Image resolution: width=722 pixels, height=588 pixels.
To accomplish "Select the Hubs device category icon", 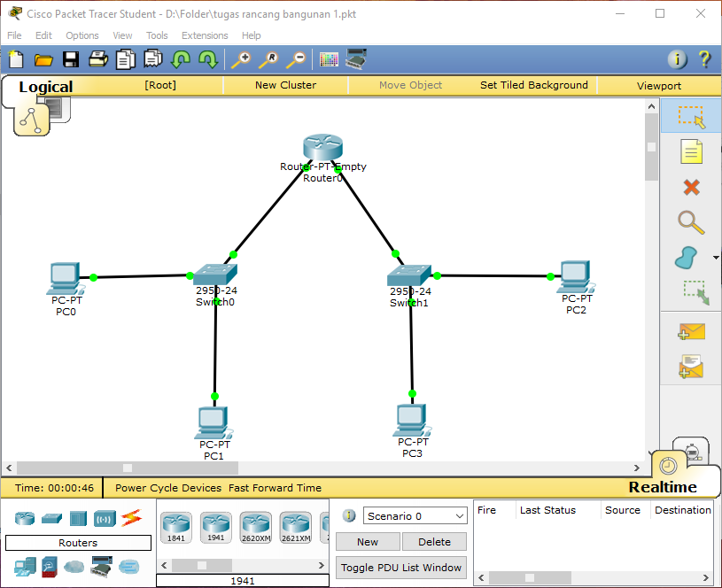I will click(x=78, y=518).
